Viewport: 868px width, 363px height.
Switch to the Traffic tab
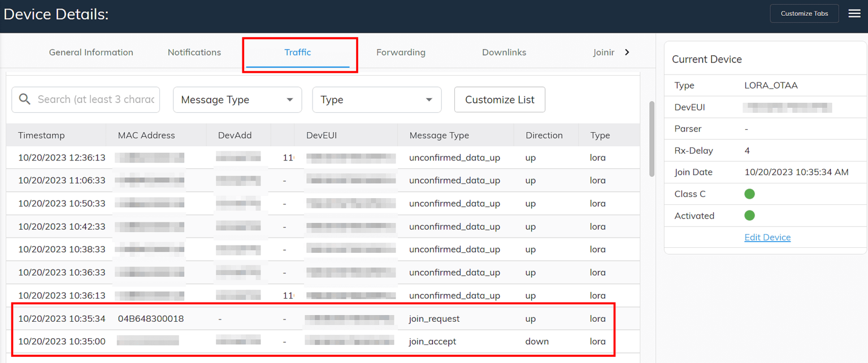(298, 52)
